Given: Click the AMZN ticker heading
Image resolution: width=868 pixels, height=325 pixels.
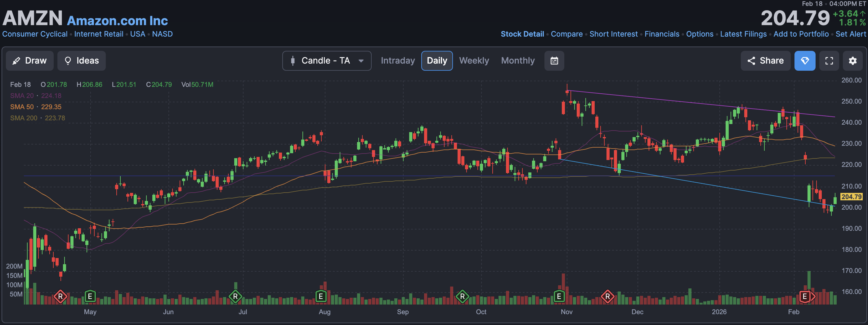Looking at the screenshot, I should click(x=32, y=18).
